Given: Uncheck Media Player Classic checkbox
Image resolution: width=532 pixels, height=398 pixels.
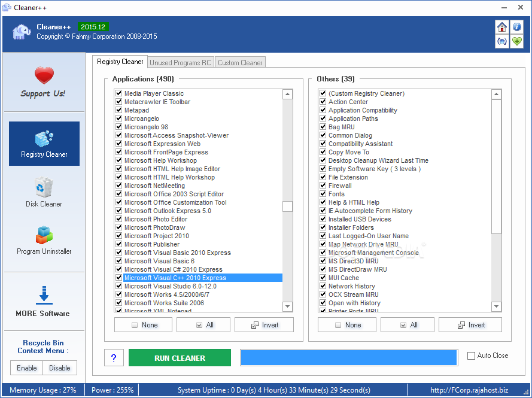Looking at the screenshot, I should tap(118, 93).
